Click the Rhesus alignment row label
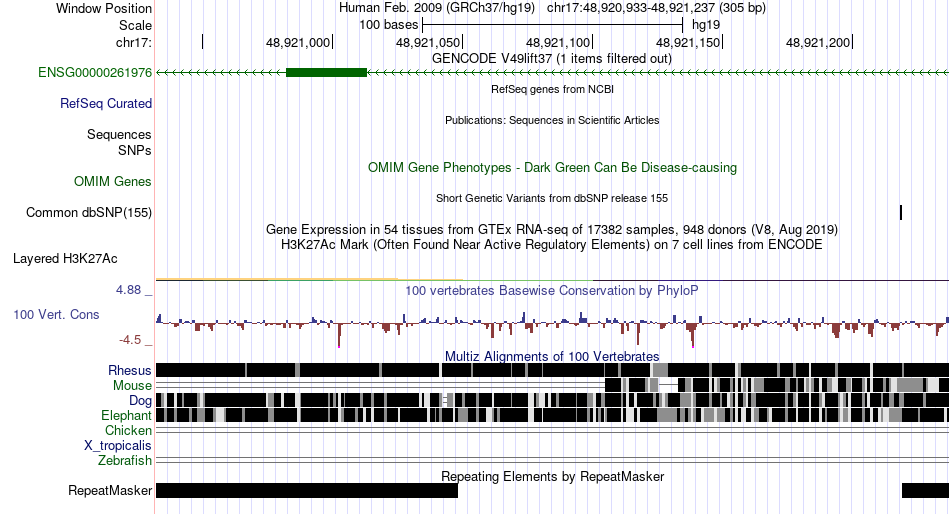The image size is (950, 514). (x=130, y=370)
